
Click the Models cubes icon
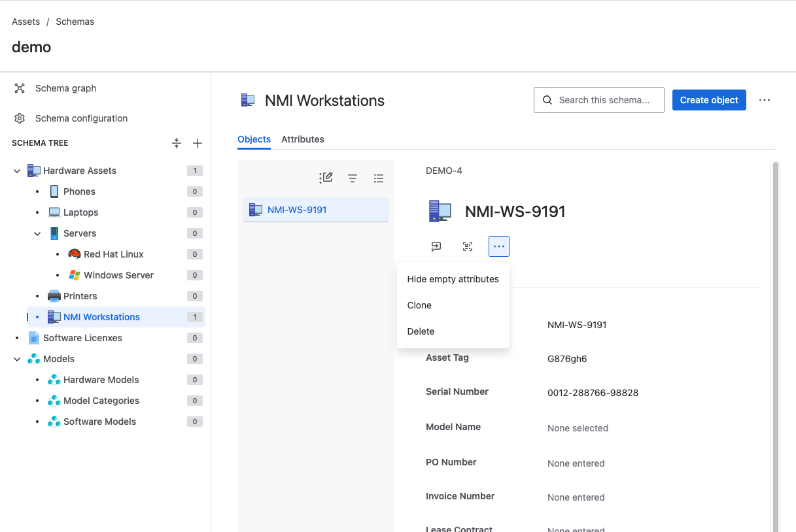coord(33,359)
